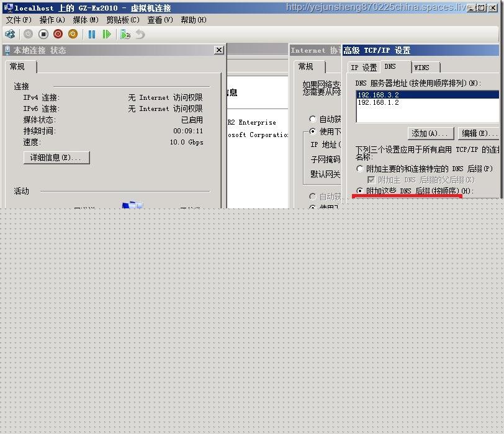Click the Start VM toolbar icon
The width and height of the screenshot is (504, 434).
[x=28, y=34]
